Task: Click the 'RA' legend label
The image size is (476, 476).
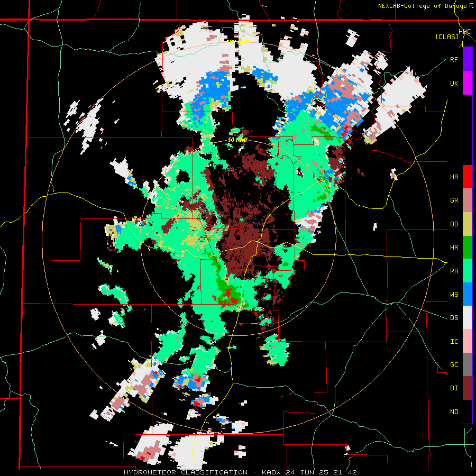Action: 454,271
